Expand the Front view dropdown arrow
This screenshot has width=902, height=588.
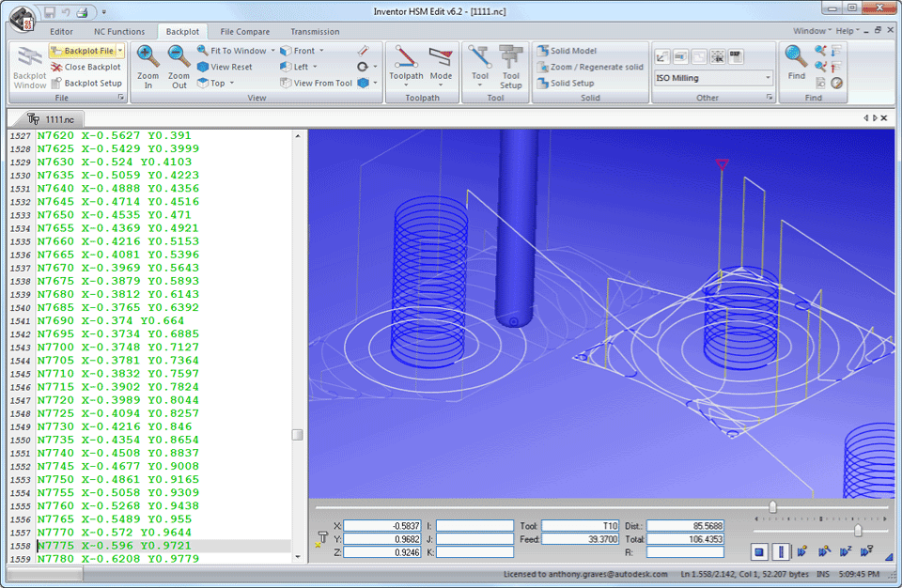click(321, 51)
